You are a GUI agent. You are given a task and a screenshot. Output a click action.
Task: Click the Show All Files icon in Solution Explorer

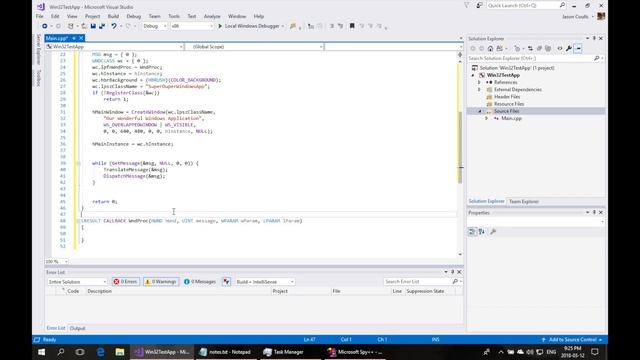pos(548,49)
